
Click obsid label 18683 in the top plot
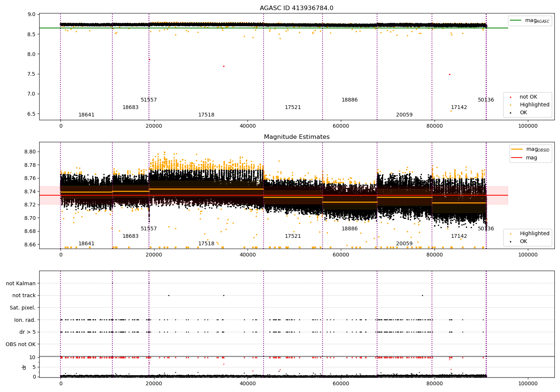[130, 108]
